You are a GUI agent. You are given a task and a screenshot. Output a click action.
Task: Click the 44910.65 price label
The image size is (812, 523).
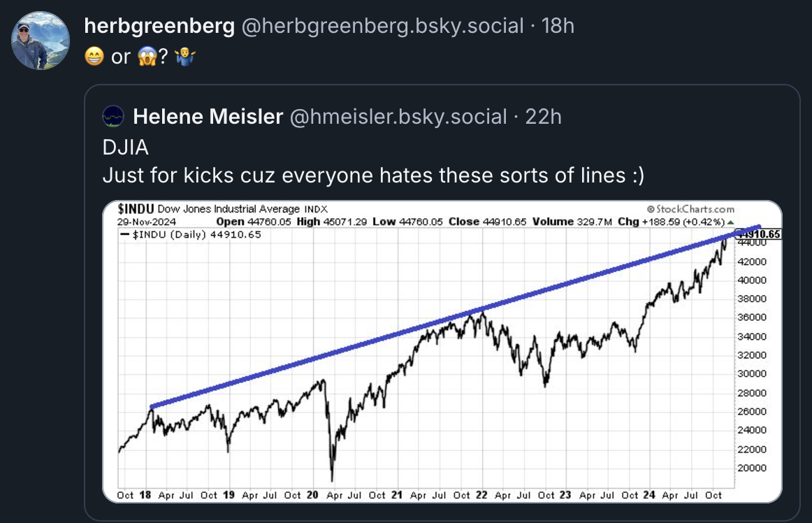coord(757,234)
